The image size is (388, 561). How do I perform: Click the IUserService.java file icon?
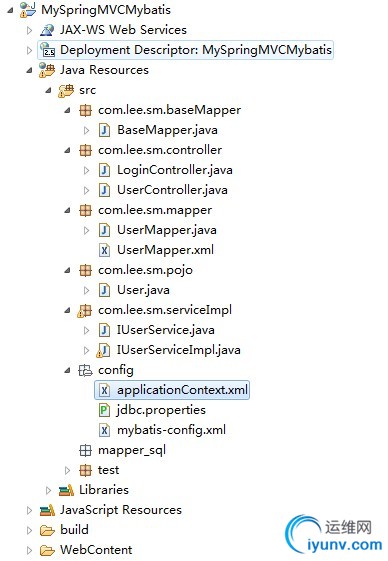tap(104, 330)
